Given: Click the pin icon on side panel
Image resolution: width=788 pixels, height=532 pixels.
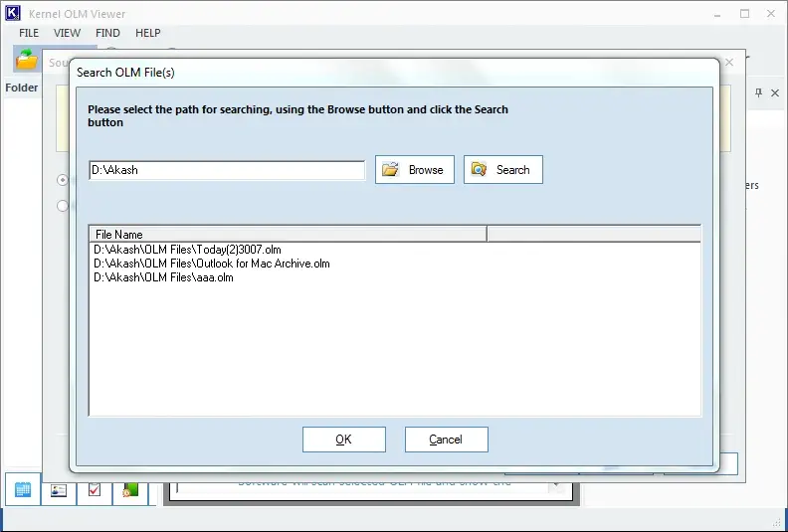Looking at the screenshot, I should [x=758, y=92].
